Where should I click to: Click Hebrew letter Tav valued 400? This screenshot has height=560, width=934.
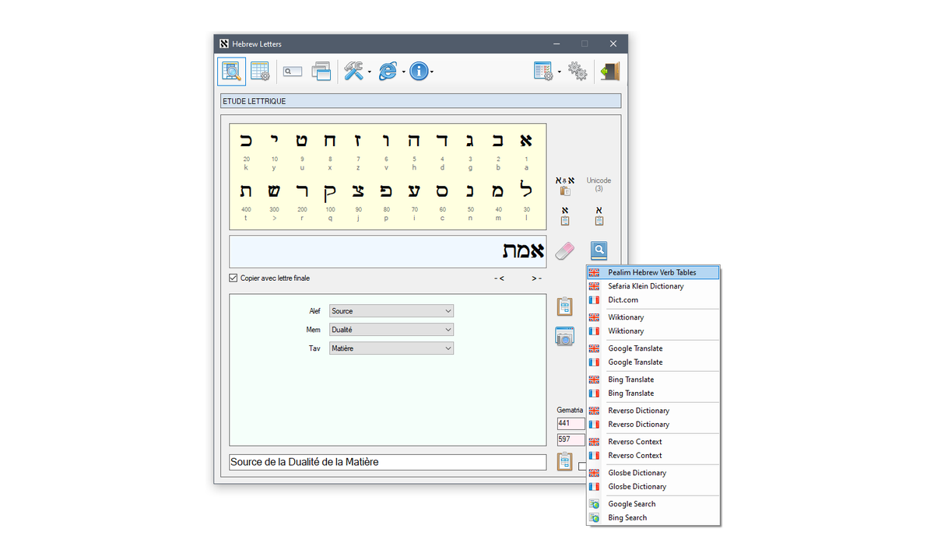coord(246,191)
